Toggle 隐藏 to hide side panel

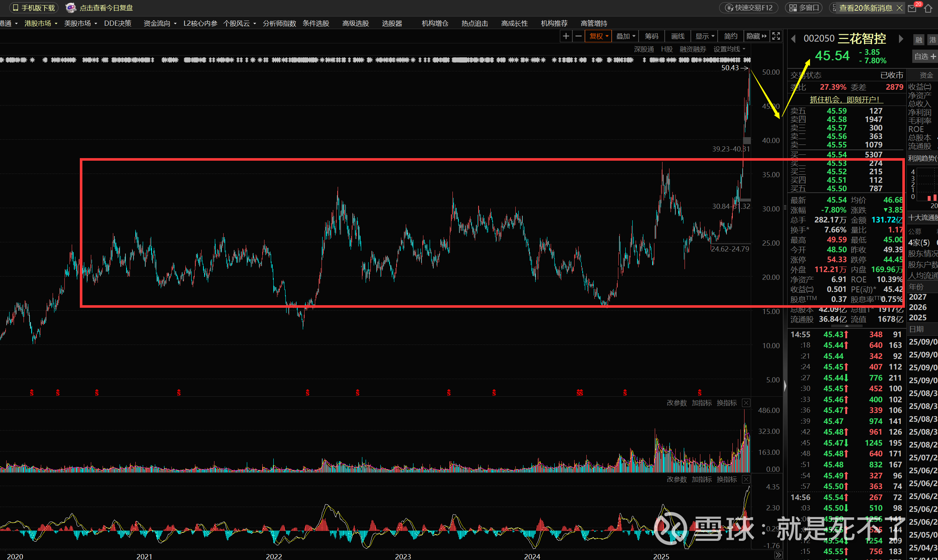coord(756,36)
